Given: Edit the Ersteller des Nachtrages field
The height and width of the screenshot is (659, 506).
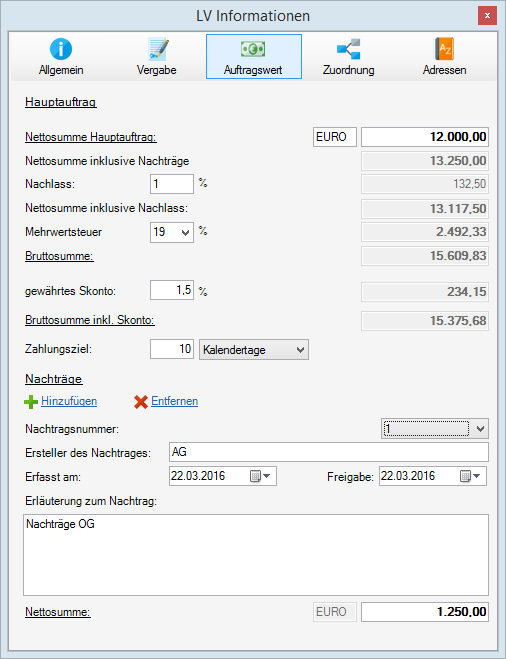Looking at the screenshot, I should click(x=329, y=452).
